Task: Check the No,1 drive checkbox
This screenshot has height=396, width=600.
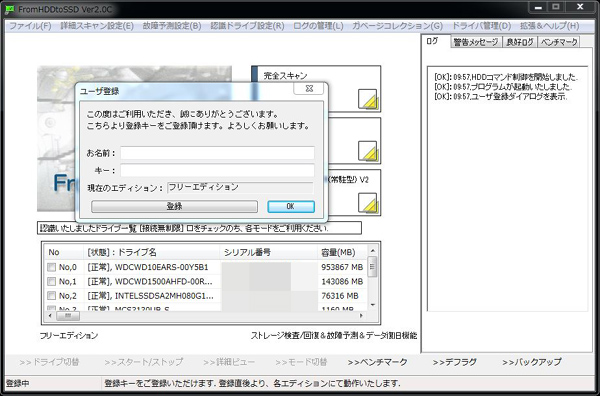Action: (x=51, y=282)
